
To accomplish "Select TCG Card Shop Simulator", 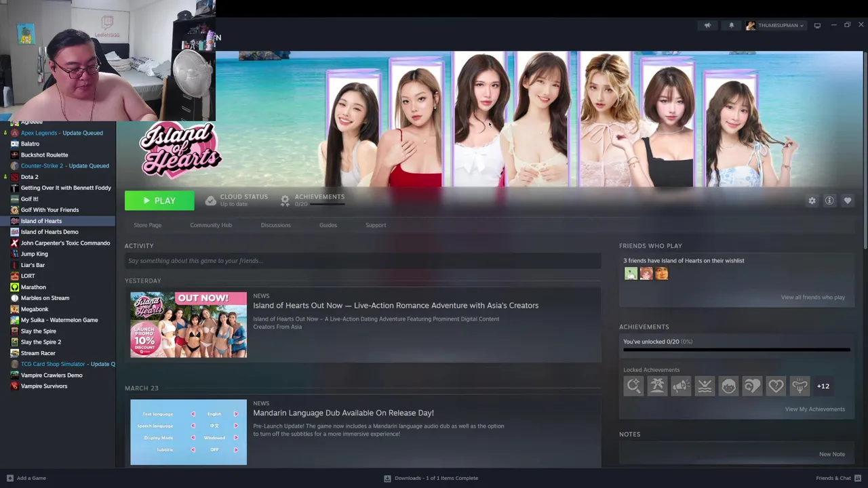I will click(x=67, y=364).
